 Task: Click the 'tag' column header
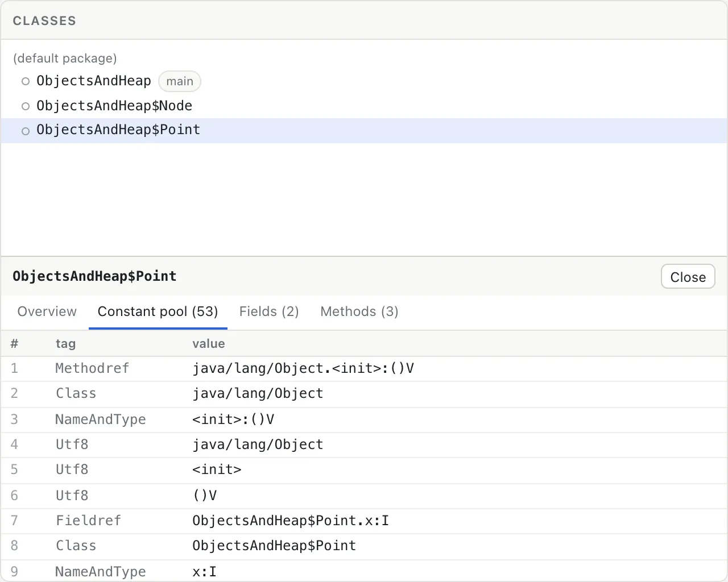coord(65,344)
